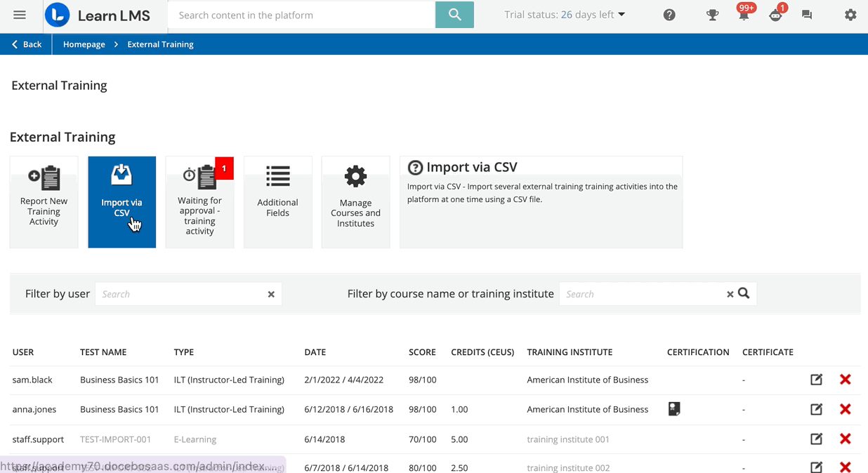This screenshot has height=473, width=868.
Task: View anna.jones's certification icon
Action: tap(674, 408)
